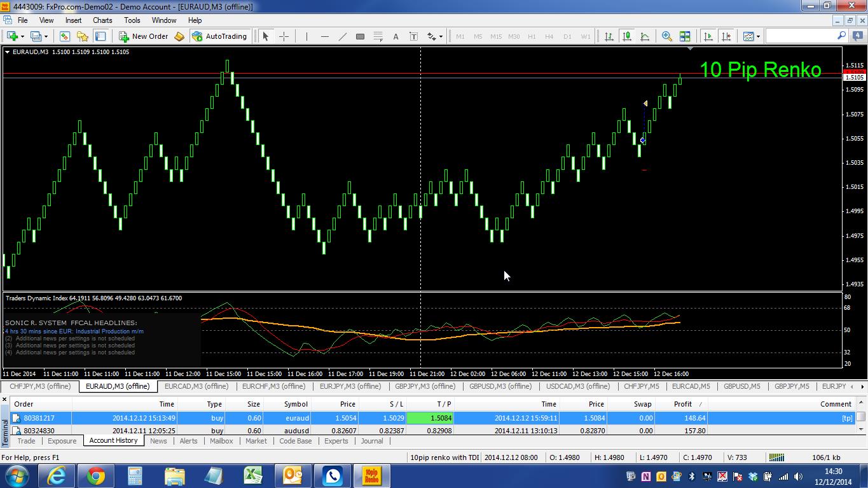The width and height of the screenshot is (868, 488).
Task: Expand the Arrows tool dropdown arrow
Action: [x=441, y=36]
